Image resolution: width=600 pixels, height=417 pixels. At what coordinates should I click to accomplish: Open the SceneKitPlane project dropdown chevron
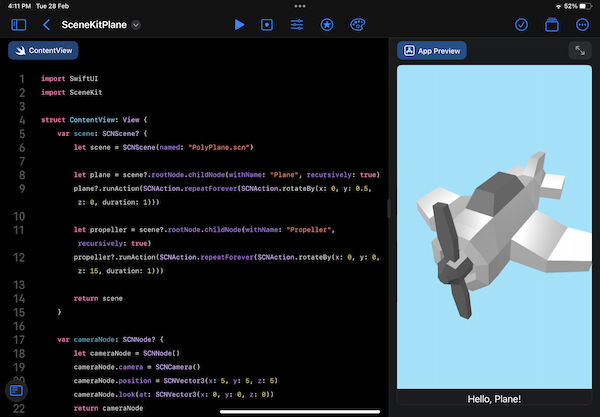136,25
